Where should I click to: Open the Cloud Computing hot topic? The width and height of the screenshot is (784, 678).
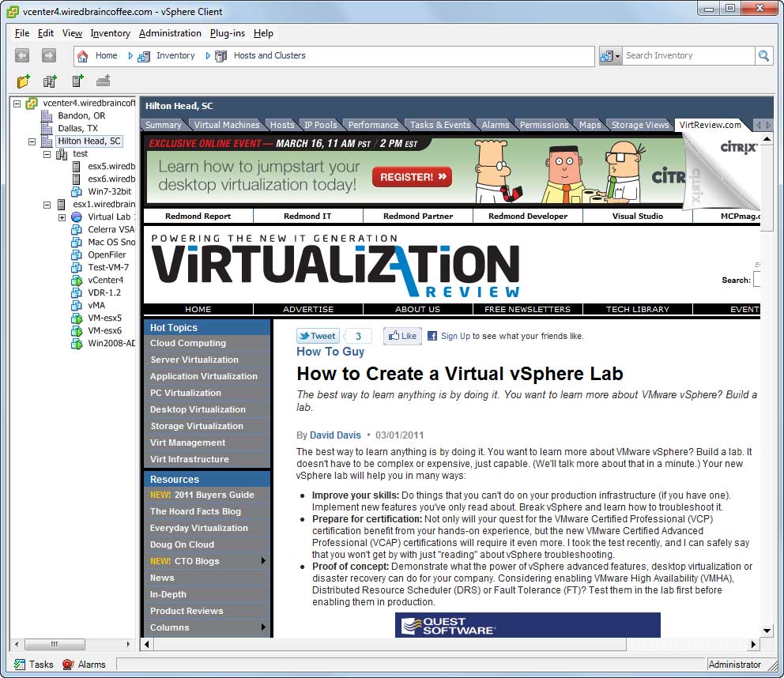coord(188,343)
